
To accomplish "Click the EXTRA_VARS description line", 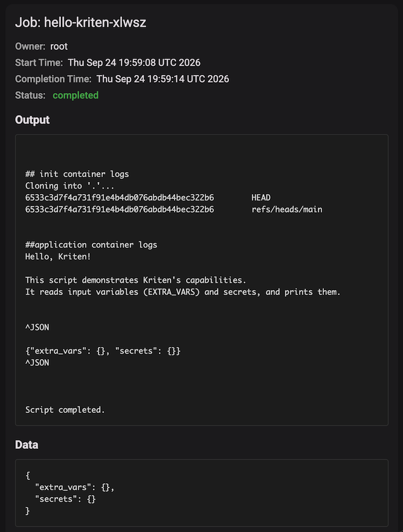I will [183, 292].
